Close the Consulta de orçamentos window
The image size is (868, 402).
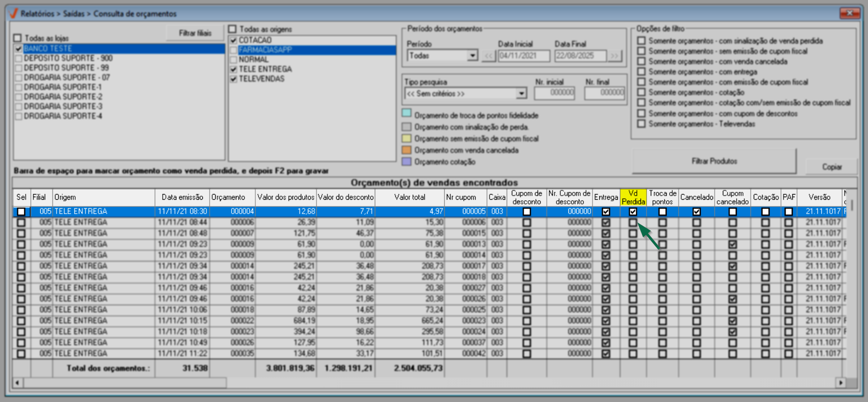point(849,13)
